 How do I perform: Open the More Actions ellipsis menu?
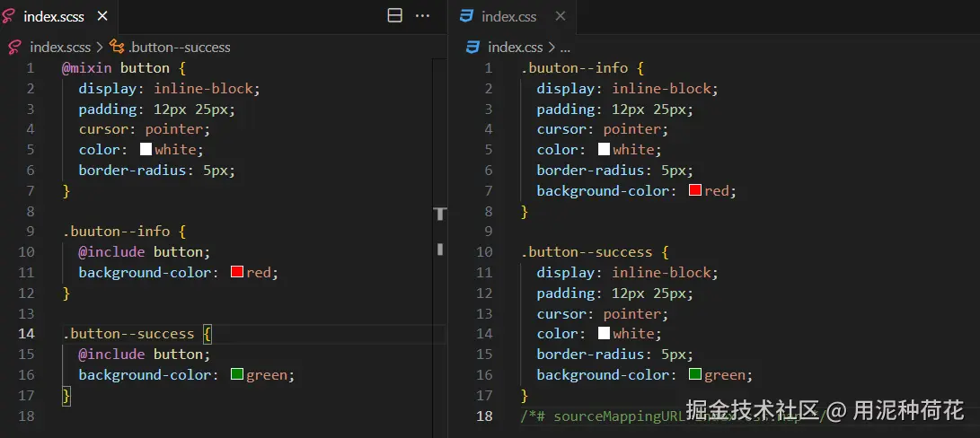click(x=422, y=15)
